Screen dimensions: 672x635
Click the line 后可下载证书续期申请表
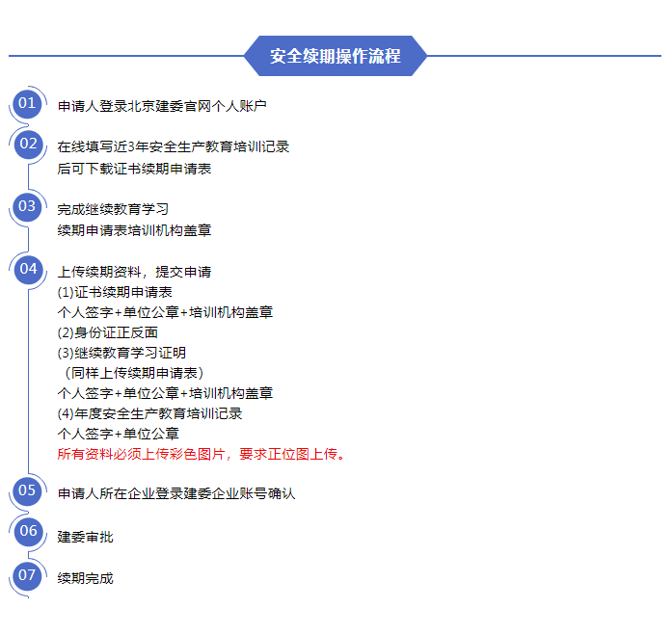(x=134, y=169)
